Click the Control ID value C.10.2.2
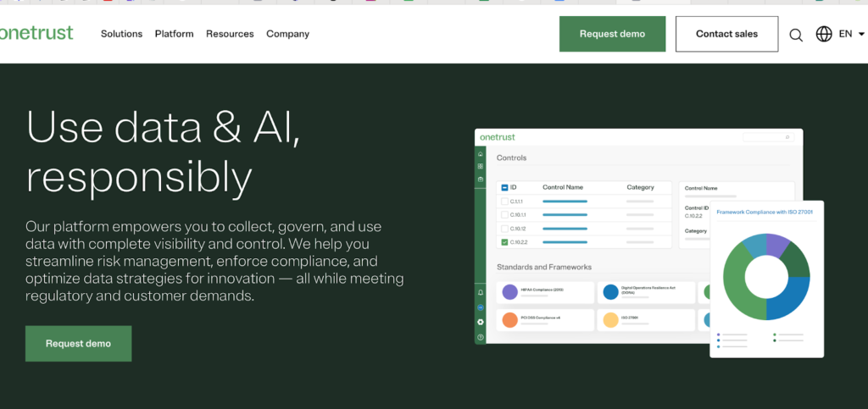This screenshot has width=868, height=409. tap(693, 216)
